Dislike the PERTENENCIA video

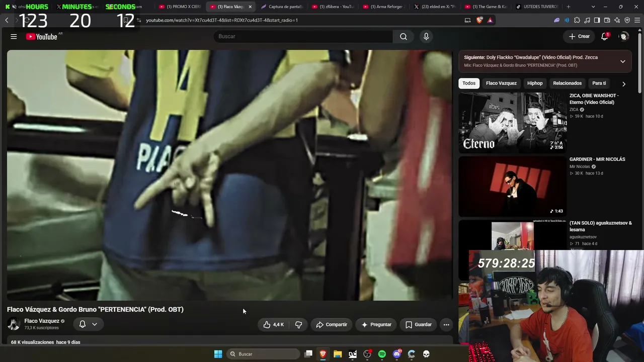(x=298, y=325)
